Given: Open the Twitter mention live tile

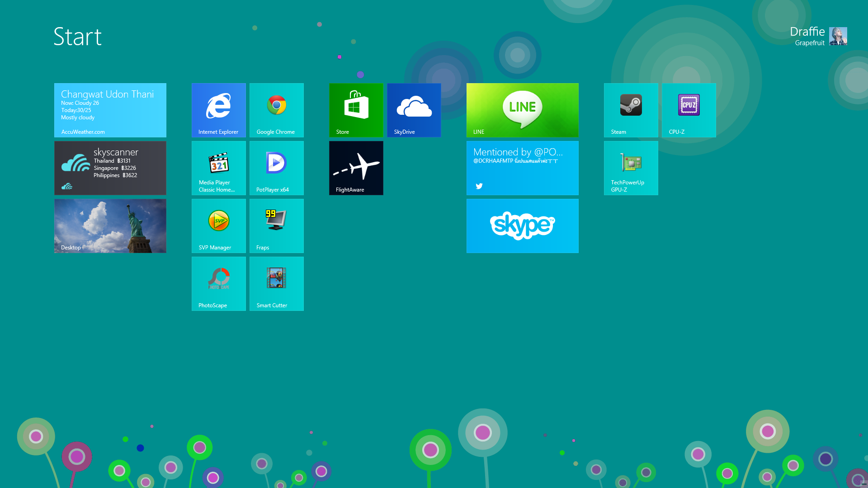Looking at the screenshot, I should point(523,168).
